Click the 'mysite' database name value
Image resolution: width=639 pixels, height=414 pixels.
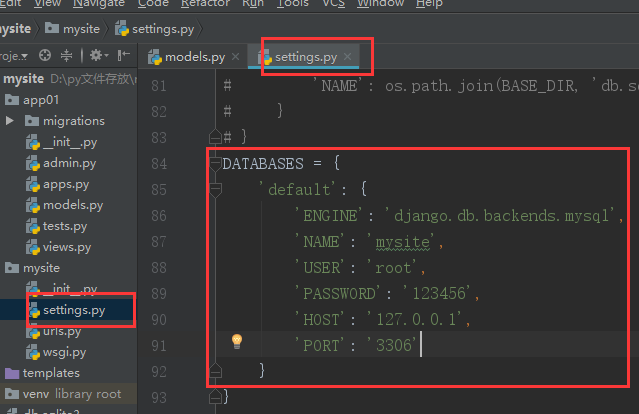pyautogui.click(x=403, y=242)
